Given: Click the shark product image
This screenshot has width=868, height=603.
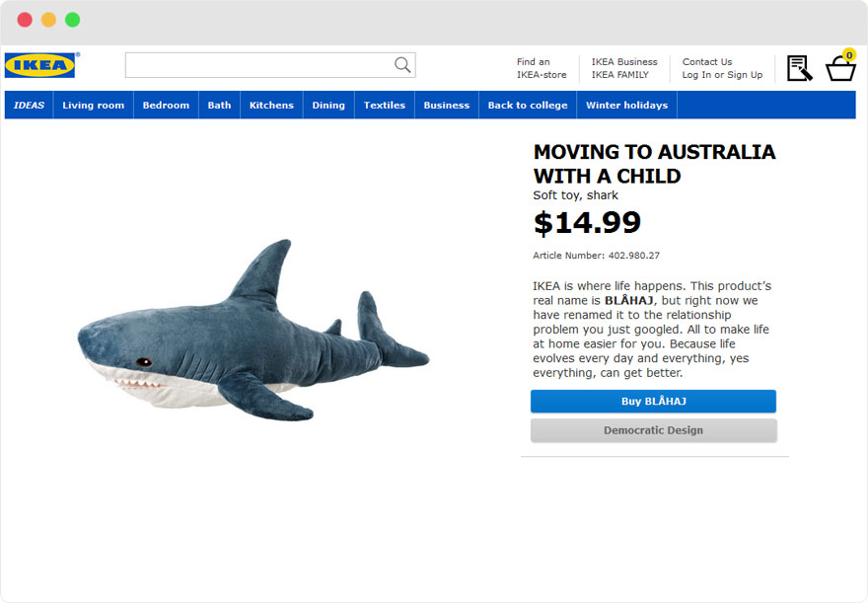Looking at the screenshot, I should pos(253,330).
